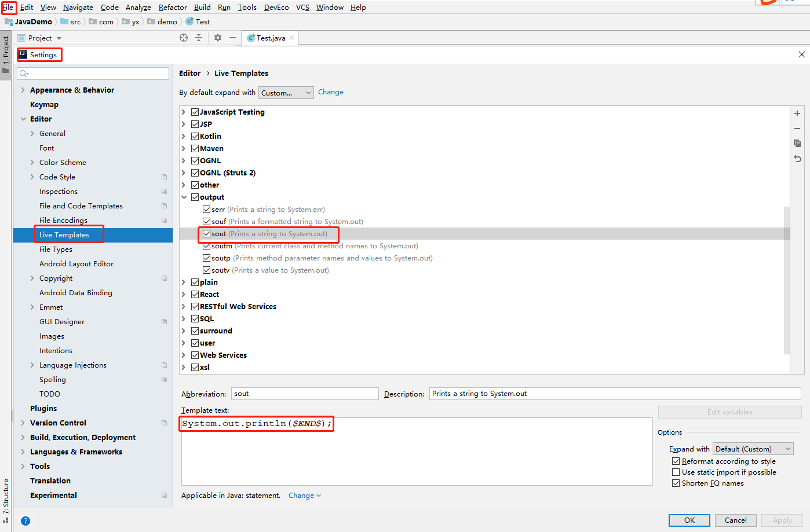Click the Edit variables button
The height and width of the screenshot is (532, 810).
[730, 412]
